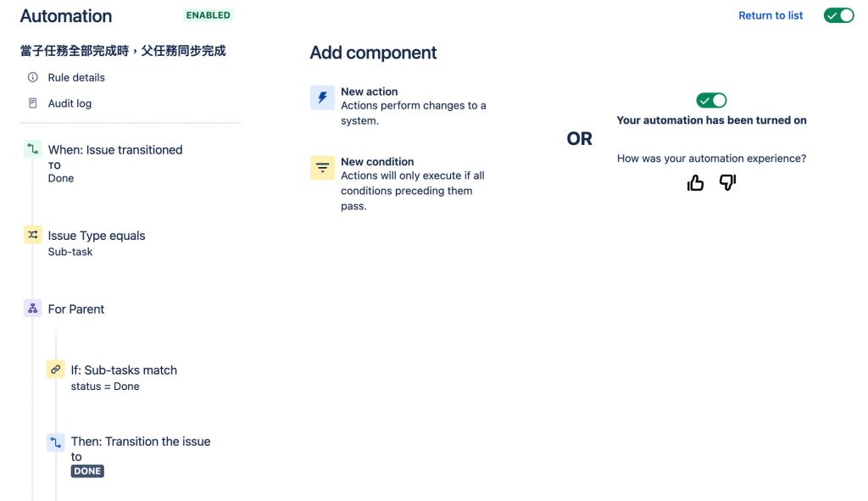Image resolution: width=868 pixels, height=501 pixels.
Task: Open the Audit log
Action: (x=70, y=103)
